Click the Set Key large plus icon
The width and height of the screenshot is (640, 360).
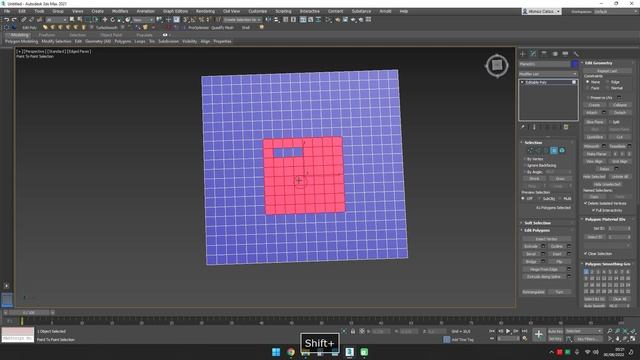pyautogui.click(x=538, y=335)
